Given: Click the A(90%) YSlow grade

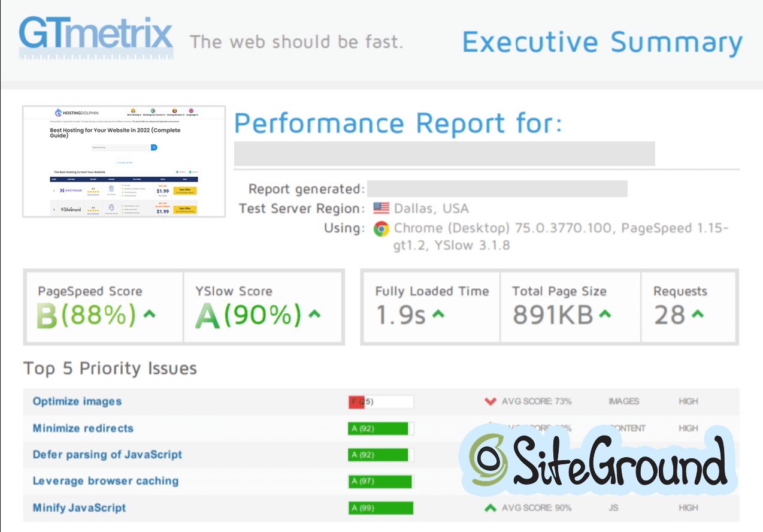Looking at the screenshot, I should pos(248,316).
